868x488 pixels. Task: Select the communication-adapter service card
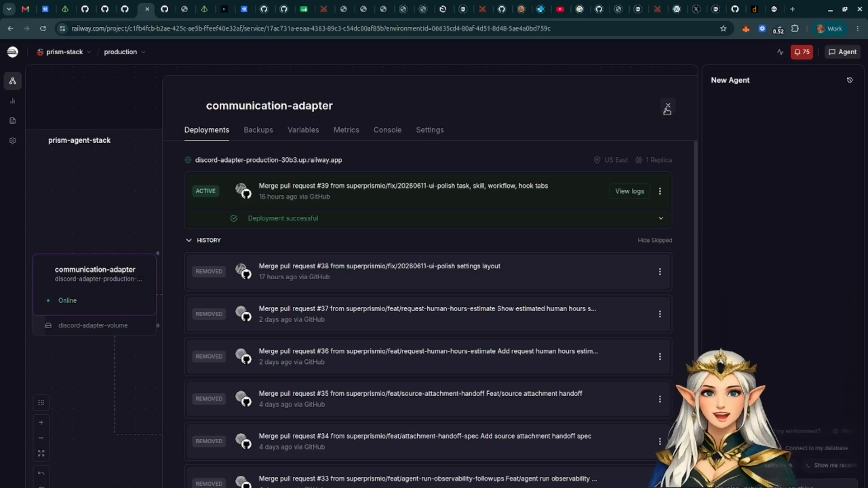point(94,285)
